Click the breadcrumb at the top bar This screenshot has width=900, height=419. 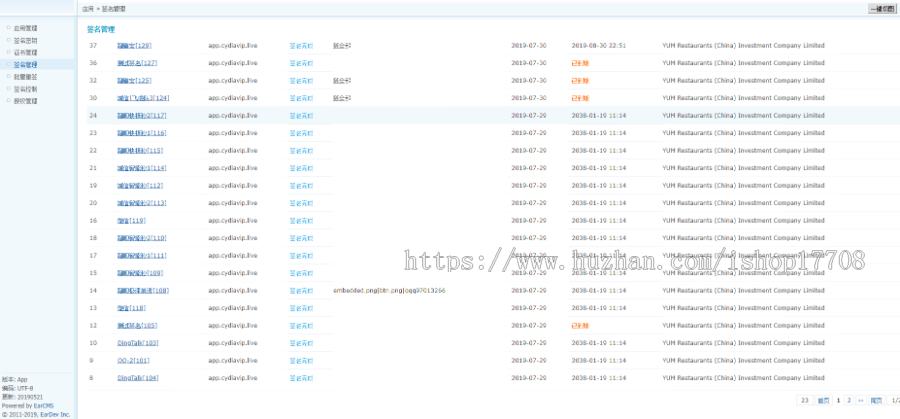pyautogui.click(x=104, y=9)
